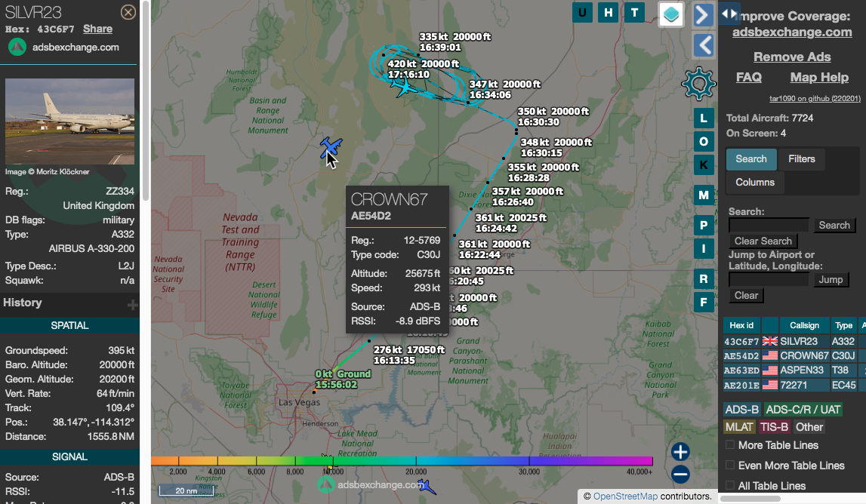Open the Share link

97,29
